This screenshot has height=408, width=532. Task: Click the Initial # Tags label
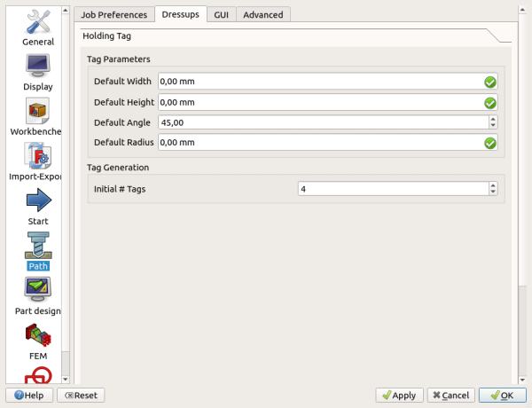[x=120, y=189]
